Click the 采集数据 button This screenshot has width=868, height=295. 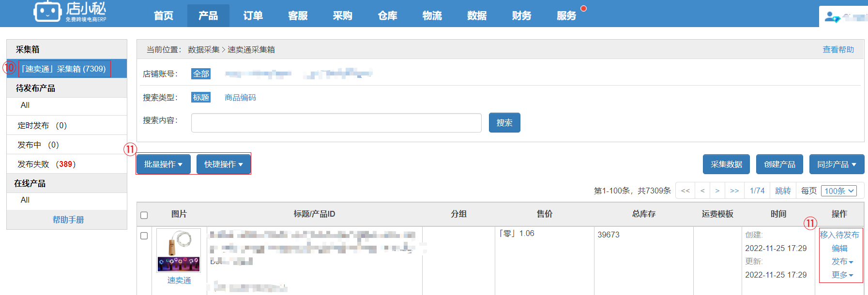(726, 164)
